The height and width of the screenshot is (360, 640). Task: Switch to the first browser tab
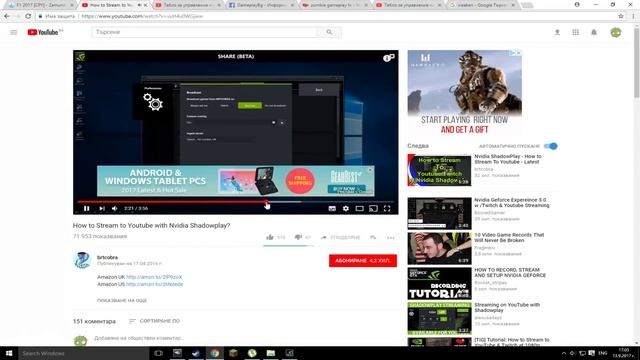(x=40, y=5)
